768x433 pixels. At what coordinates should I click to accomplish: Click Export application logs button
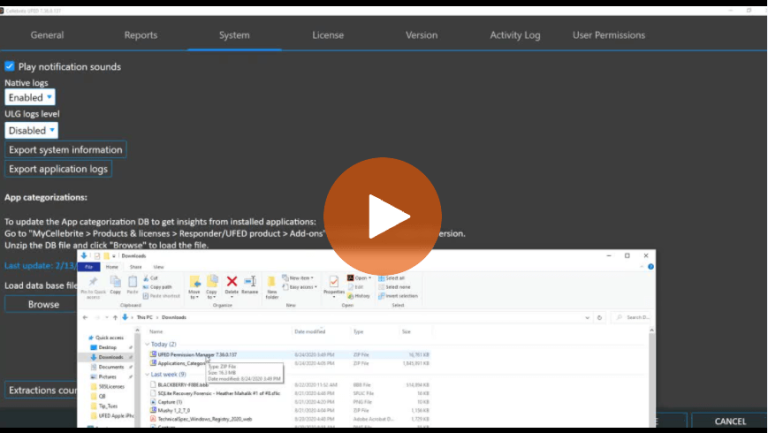tap(58, 168)
